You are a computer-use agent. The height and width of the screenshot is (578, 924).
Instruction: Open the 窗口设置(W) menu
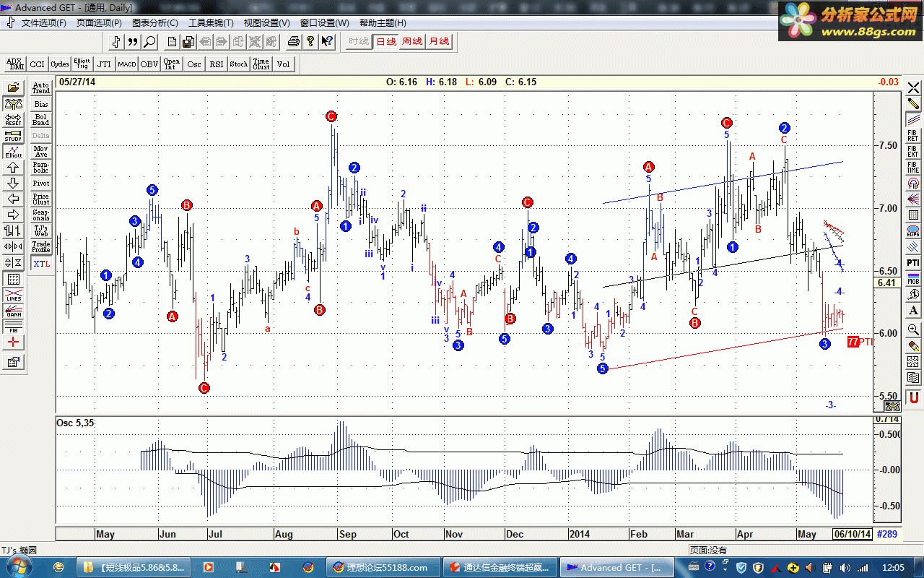[324, 23]
